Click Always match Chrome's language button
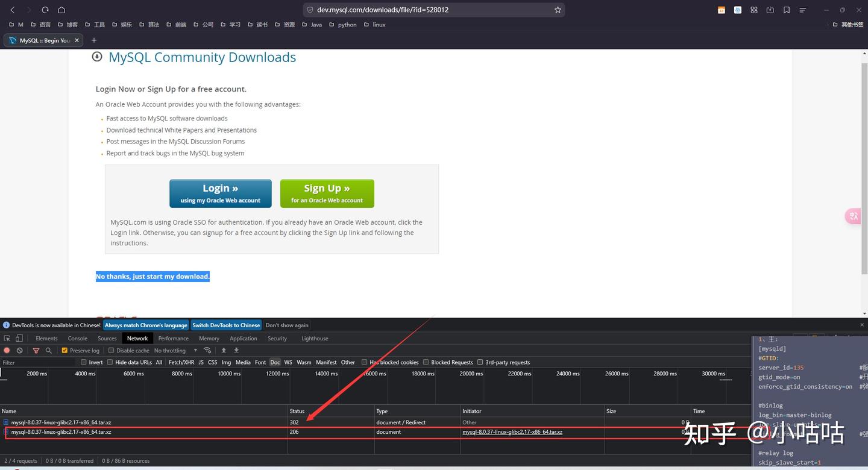Screen dimensions: 868x470 click(146, 325)
